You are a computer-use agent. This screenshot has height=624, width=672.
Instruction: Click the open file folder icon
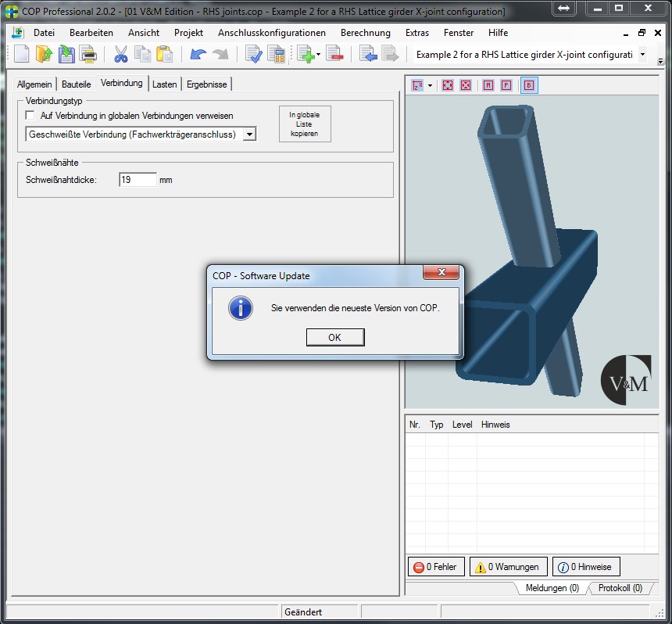[x=45, y=54]
